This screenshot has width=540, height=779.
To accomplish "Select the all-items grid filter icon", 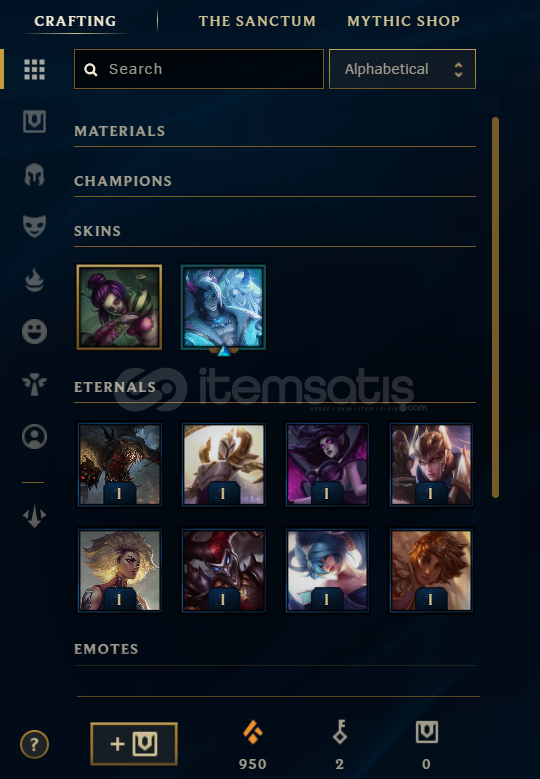I will point(34,69).
